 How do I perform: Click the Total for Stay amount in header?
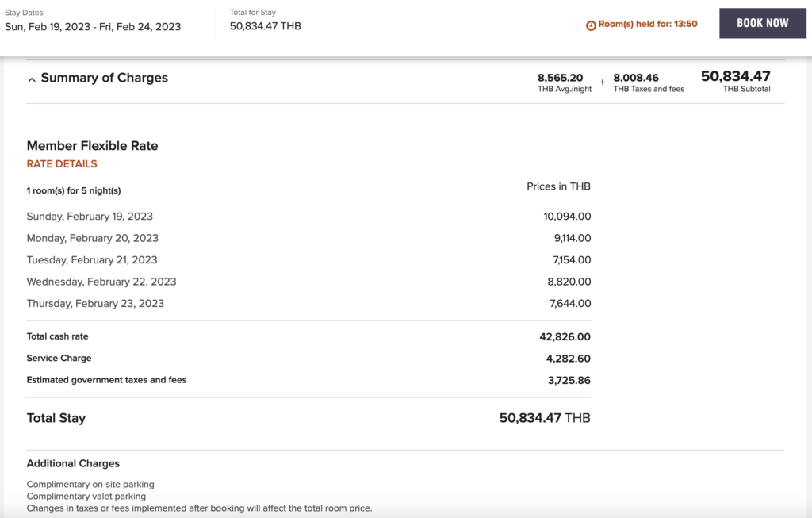(265, 26)
